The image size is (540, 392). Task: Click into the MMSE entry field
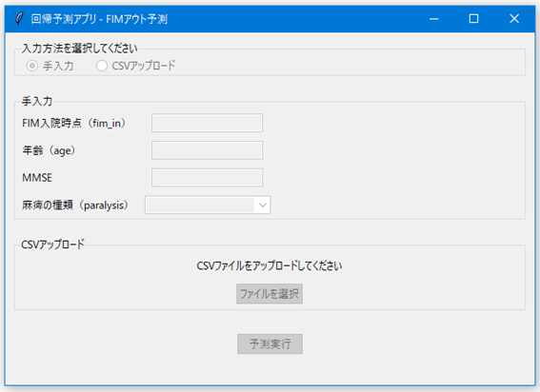click(207, 177)
